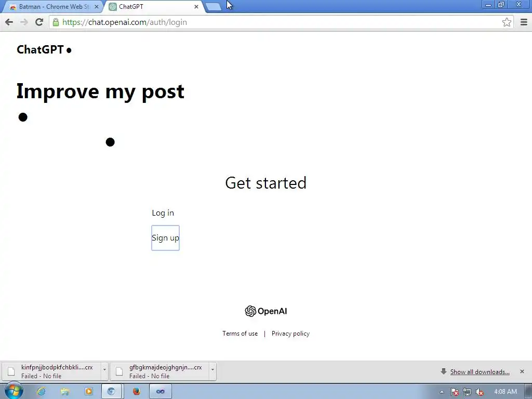Click the network status tray icon

point(467,392)
